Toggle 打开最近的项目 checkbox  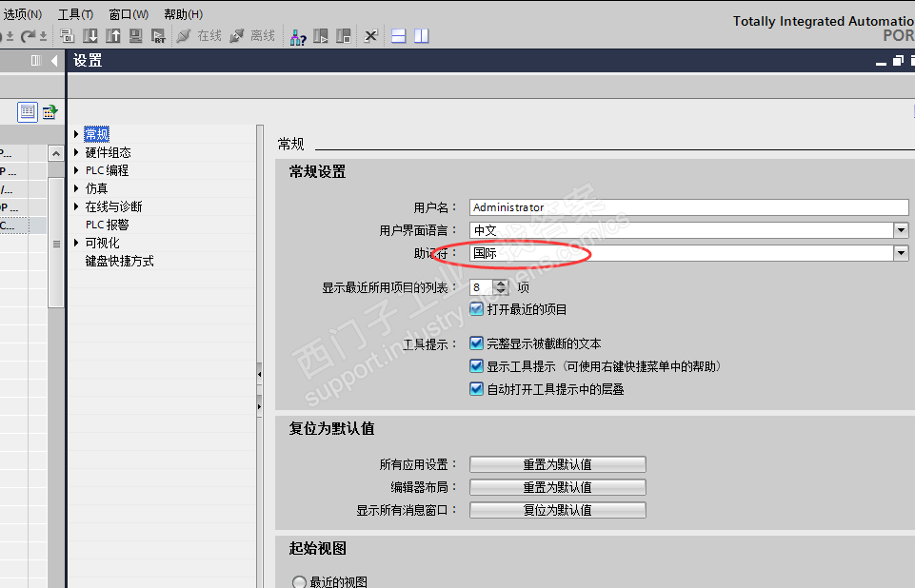477,309
